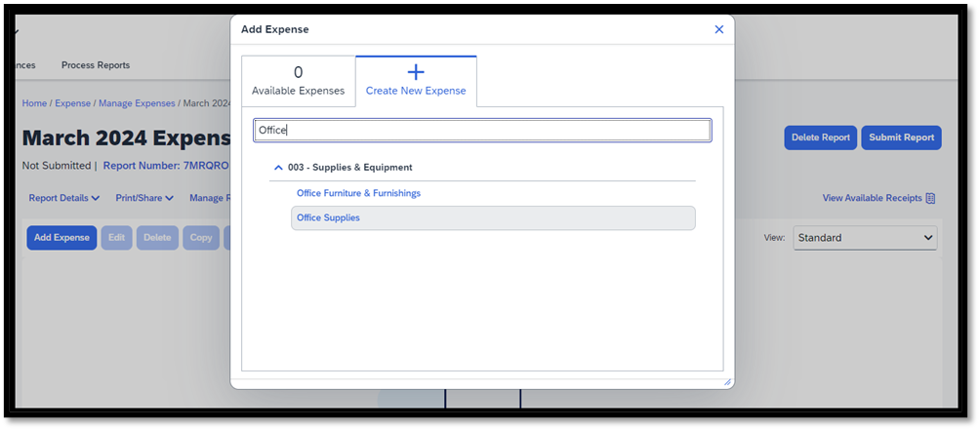Open the Process Reports menu item
Image resolution: width=980 pixels, height=430 pixels.
96,65
